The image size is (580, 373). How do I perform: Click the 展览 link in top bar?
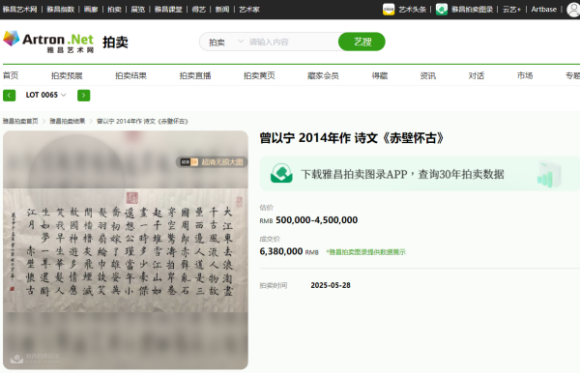point(138,9)
